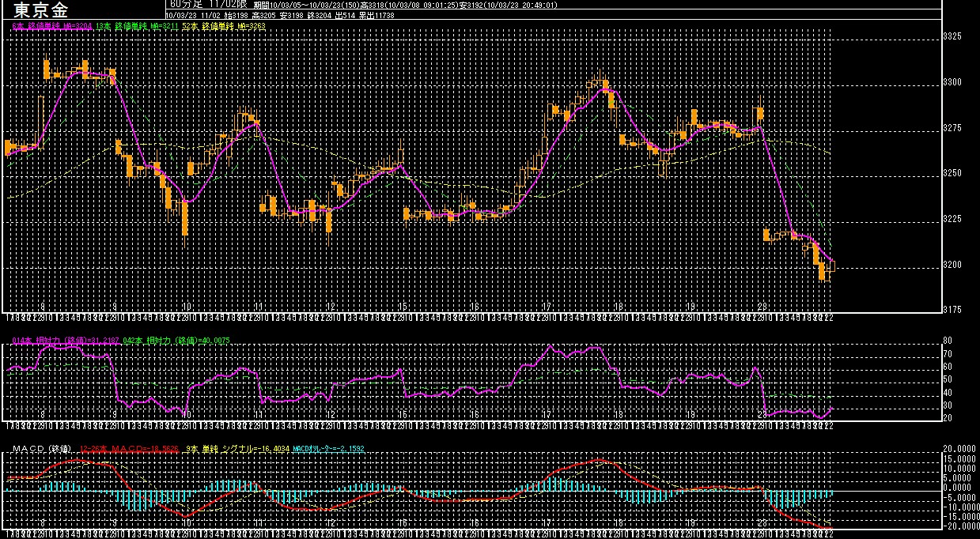980x539 pixels.
Task: Click date label 11 in price chart
Action: click(x=258, y=306)
